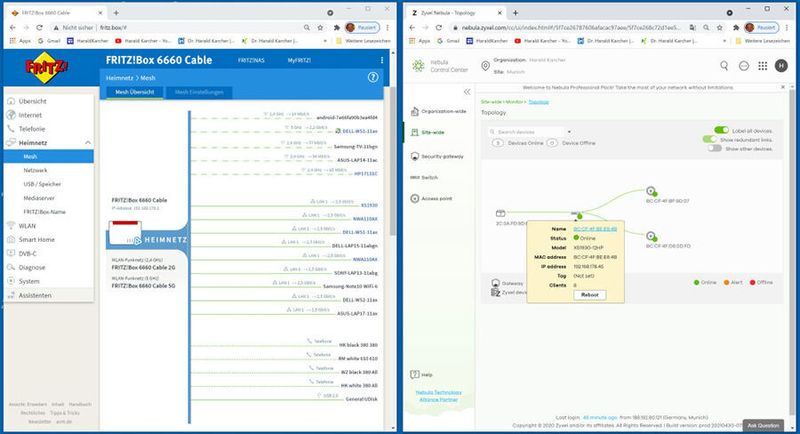Reload the Nebula browser page

439,28
